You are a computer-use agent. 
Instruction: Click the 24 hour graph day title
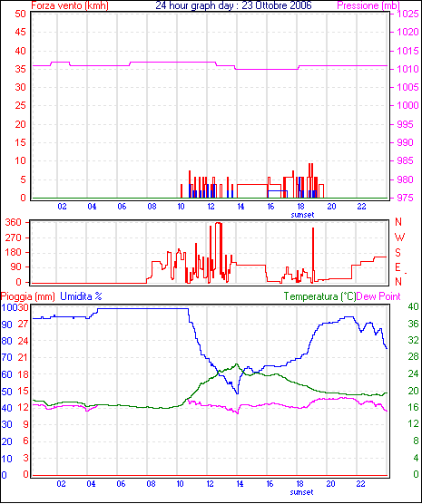pyautogui.click(x=234, y=5)
